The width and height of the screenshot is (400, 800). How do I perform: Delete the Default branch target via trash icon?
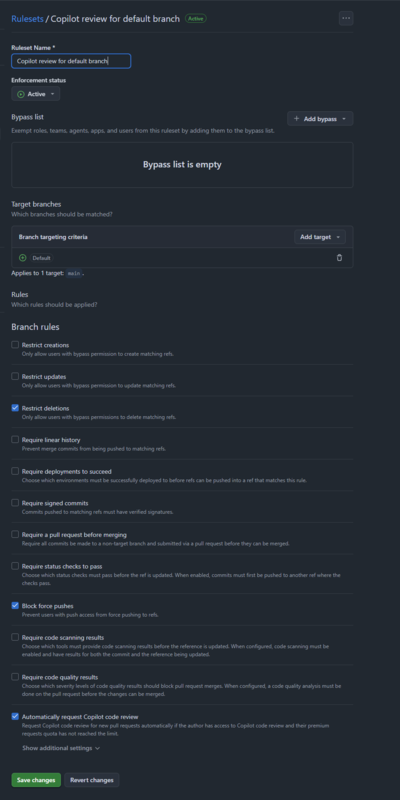coord(339,258)
